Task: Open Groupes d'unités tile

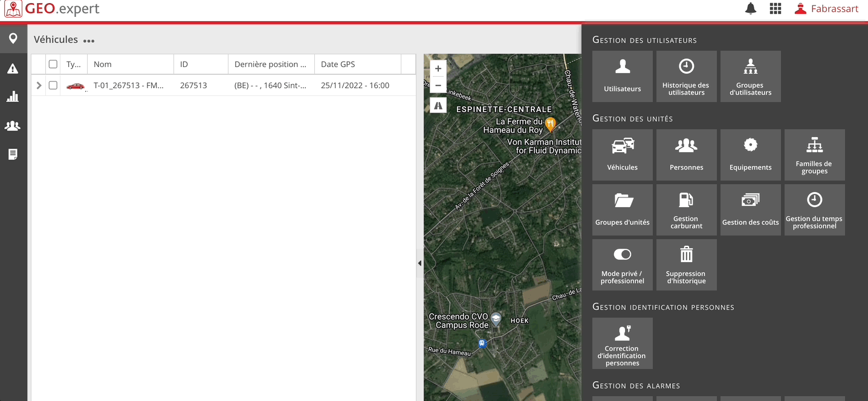Action: coord(623,210)
